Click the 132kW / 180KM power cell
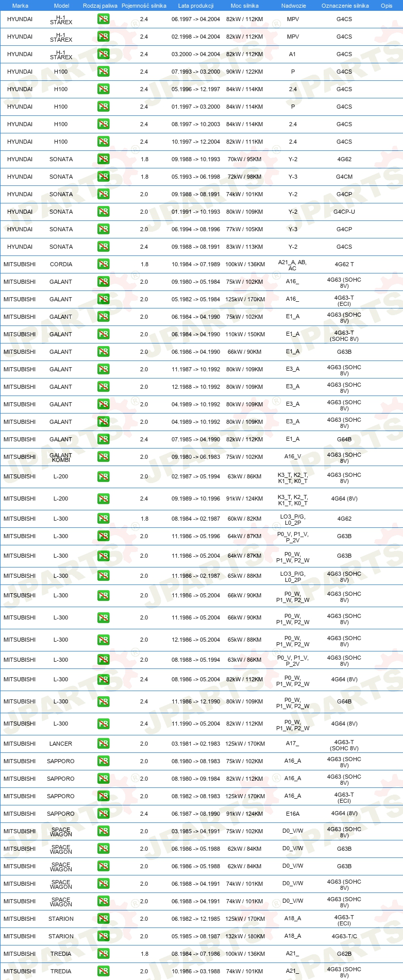Image resolution: width=403 pixels, height=980 pixels. coord(244,936)
